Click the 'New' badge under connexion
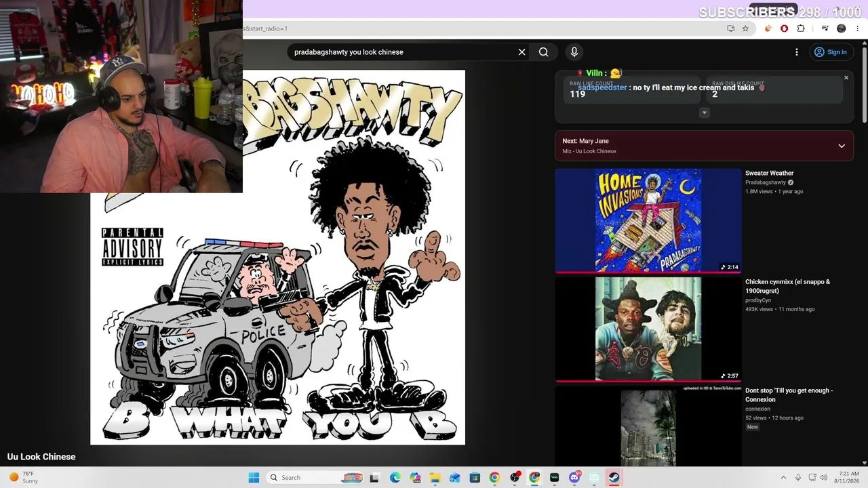 [753, 427]
